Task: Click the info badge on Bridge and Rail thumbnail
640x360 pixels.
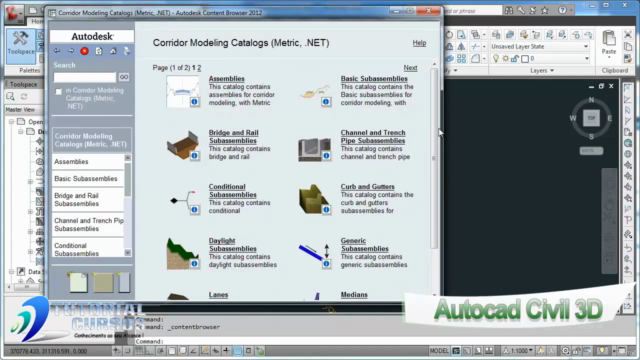Action: [x=194, y=156]
